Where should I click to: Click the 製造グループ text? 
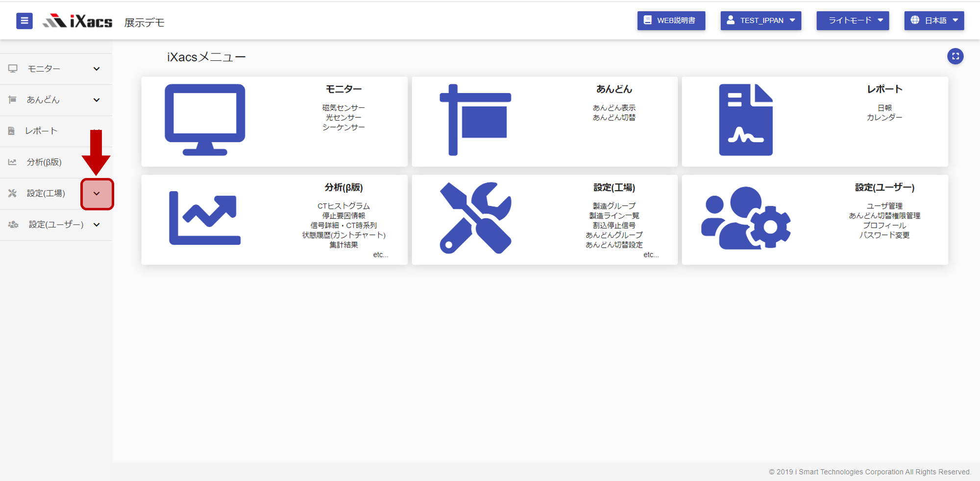614,206
